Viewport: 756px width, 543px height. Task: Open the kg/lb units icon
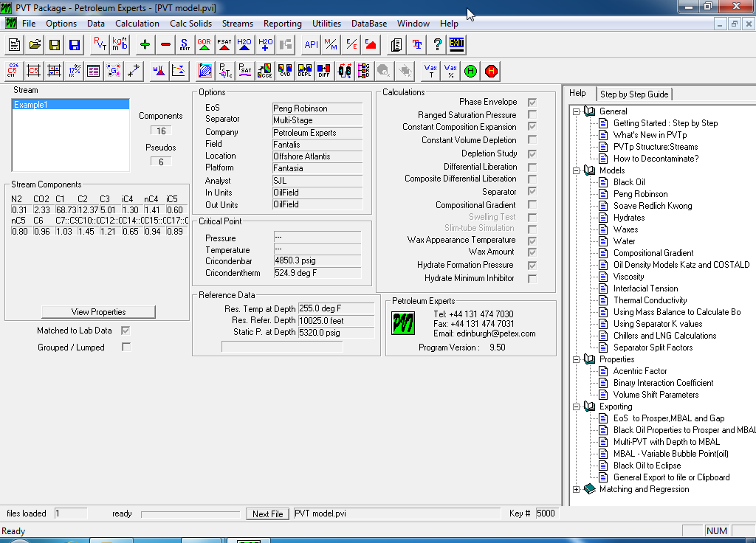[120, 45]
